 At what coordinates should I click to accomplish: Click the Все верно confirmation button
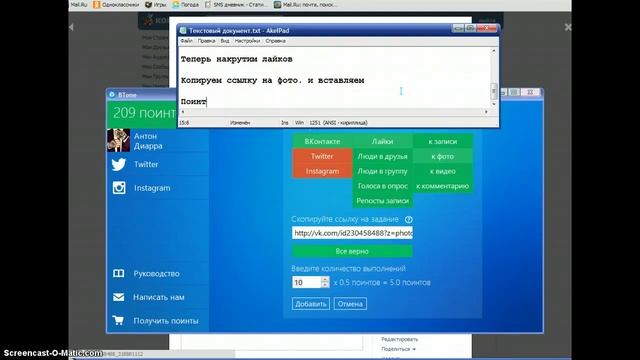pyautogui.click(x=352, y=251)
